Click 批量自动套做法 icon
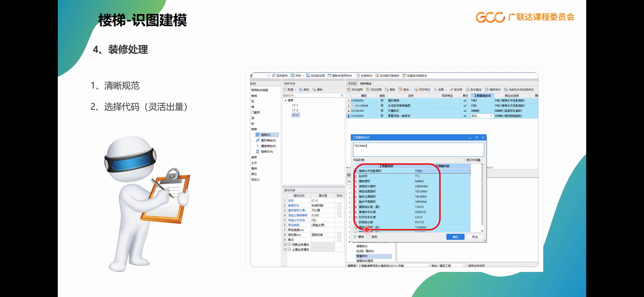The width and height of the screenshot is (644, 297). (404, 76)
